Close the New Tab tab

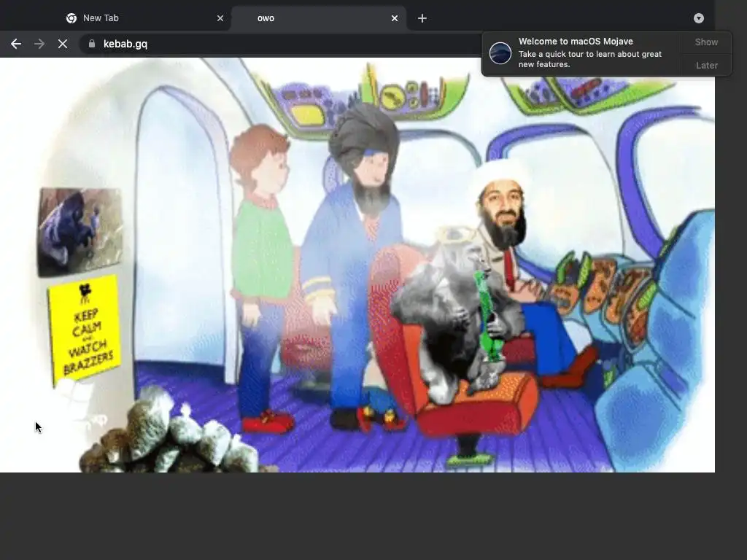pyautogui.click(x=220, y=18)
